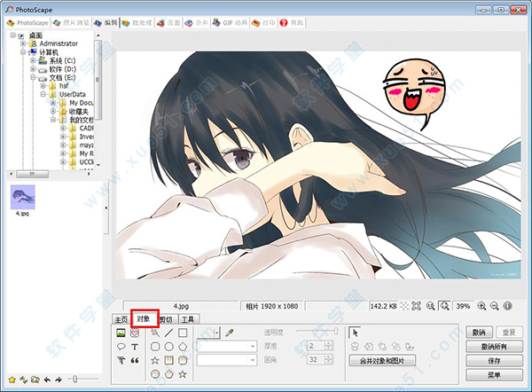The image size is (532, 392).
Task: Switch to the 工具 tab
Action: click(188, 319)
